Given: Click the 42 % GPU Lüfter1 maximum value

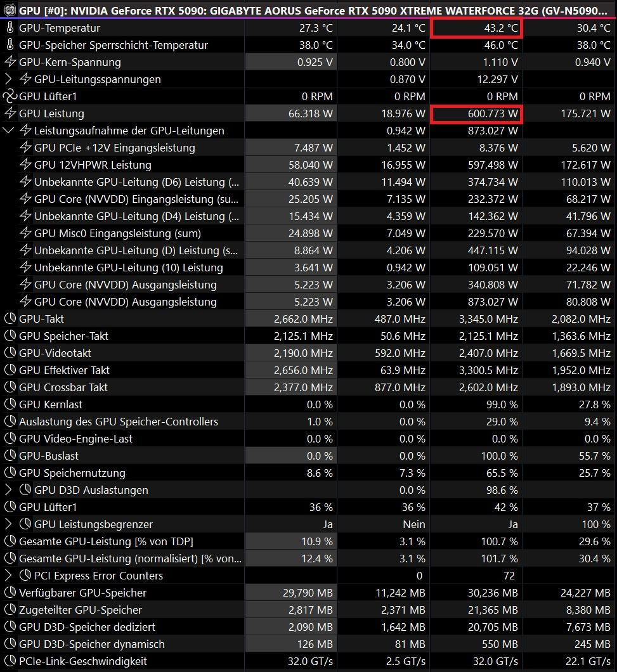Looking at the screenshot, I should (x=507, y=507).
